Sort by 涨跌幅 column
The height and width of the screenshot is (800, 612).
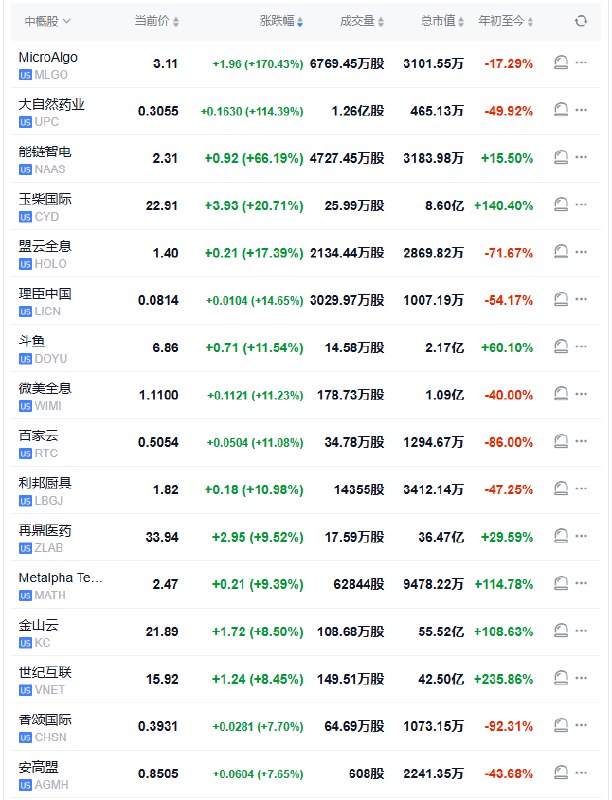coord(282,21)
